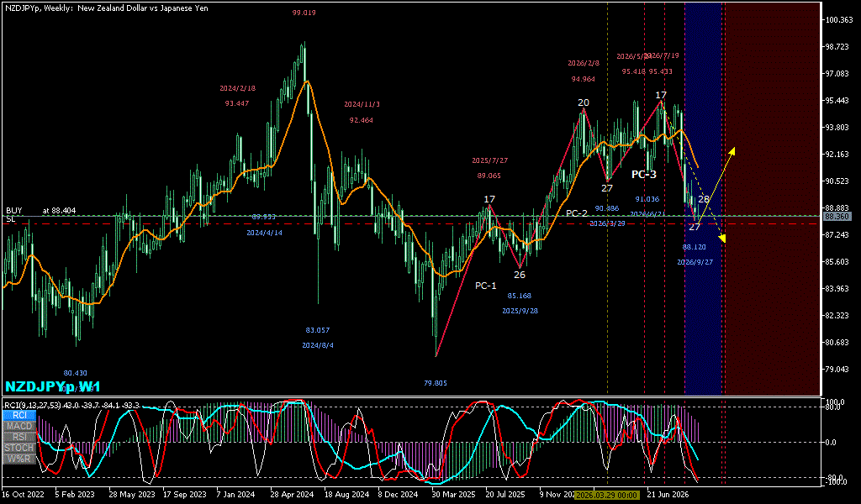Select the SL stop-loss line label
Image resolution: width=861 pixels, height=504 pixels.
click(x=10, y=219)
